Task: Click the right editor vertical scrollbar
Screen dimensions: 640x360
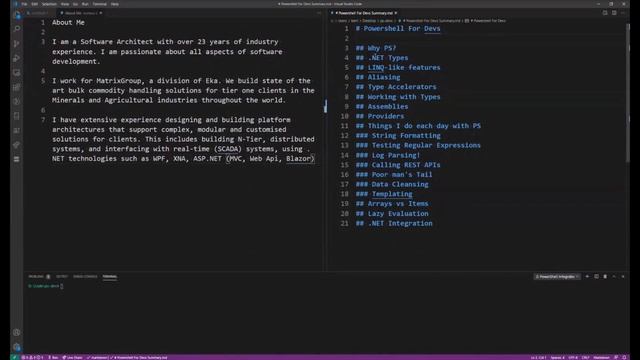Action: coord(627,93)
